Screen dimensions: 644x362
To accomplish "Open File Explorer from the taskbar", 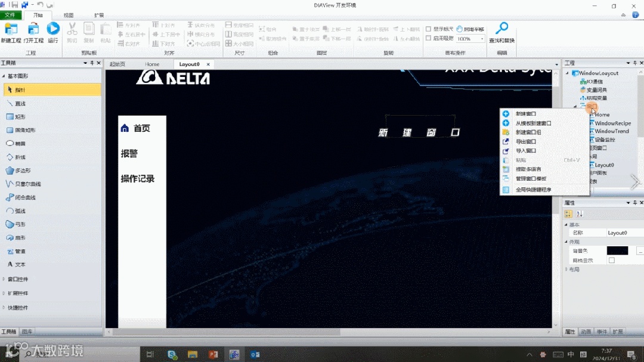I will (192, 354).
